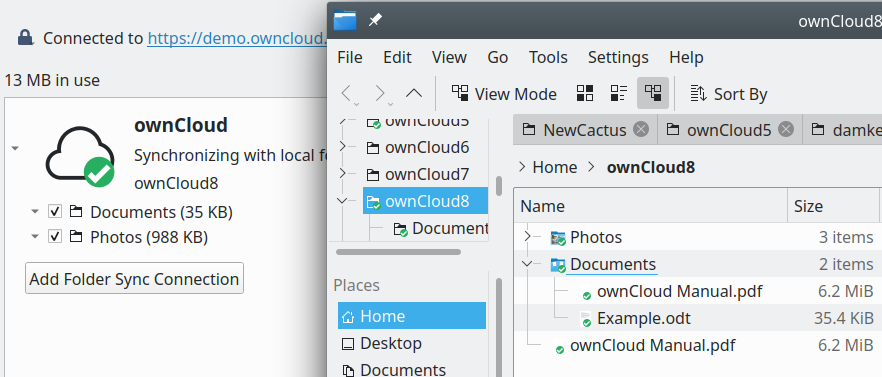Uncheck Documents (35 KB) sync checkbox
882x377 pixels.
click(55, 212)
